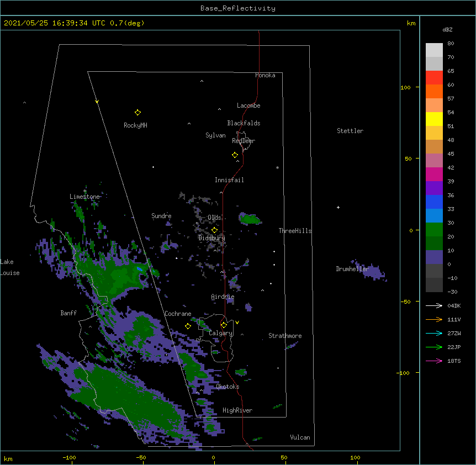476x465 pixels.
Task: Click the Blackfalds city label
Action: click(x=244, y=123)
